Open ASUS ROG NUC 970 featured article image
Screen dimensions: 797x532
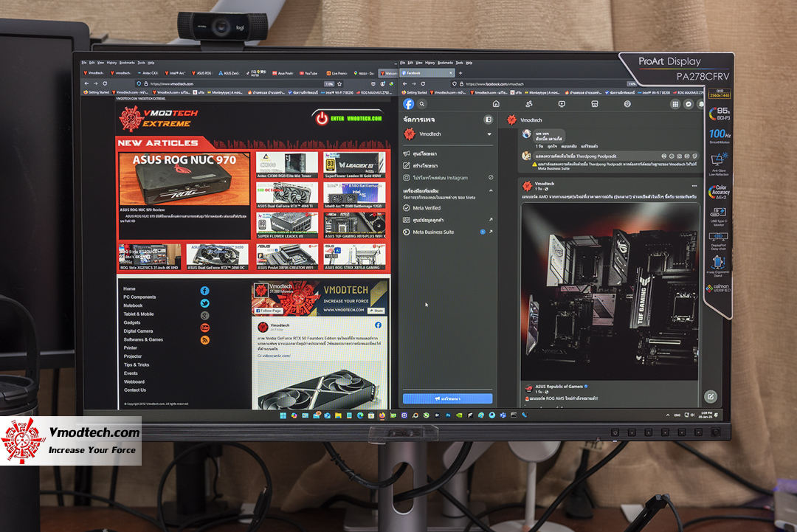[184, 179]
